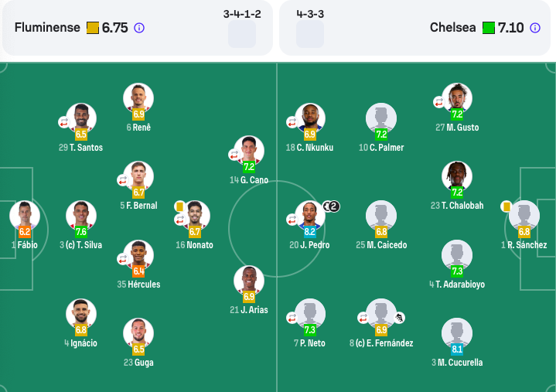Click the info icon next to Fluminense rating
This screenshot has width=556, height=392.
(x=139, y=28)
